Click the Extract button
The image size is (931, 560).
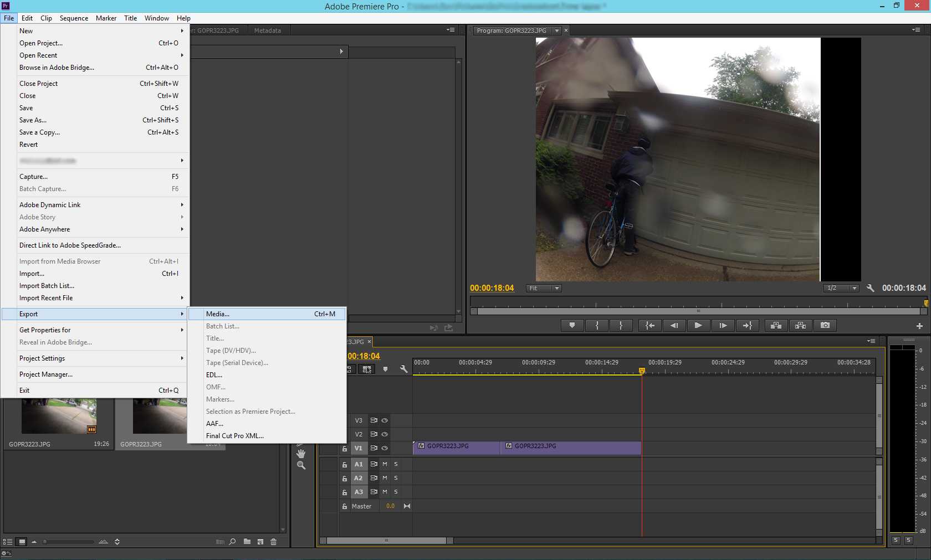pos(800,326)
